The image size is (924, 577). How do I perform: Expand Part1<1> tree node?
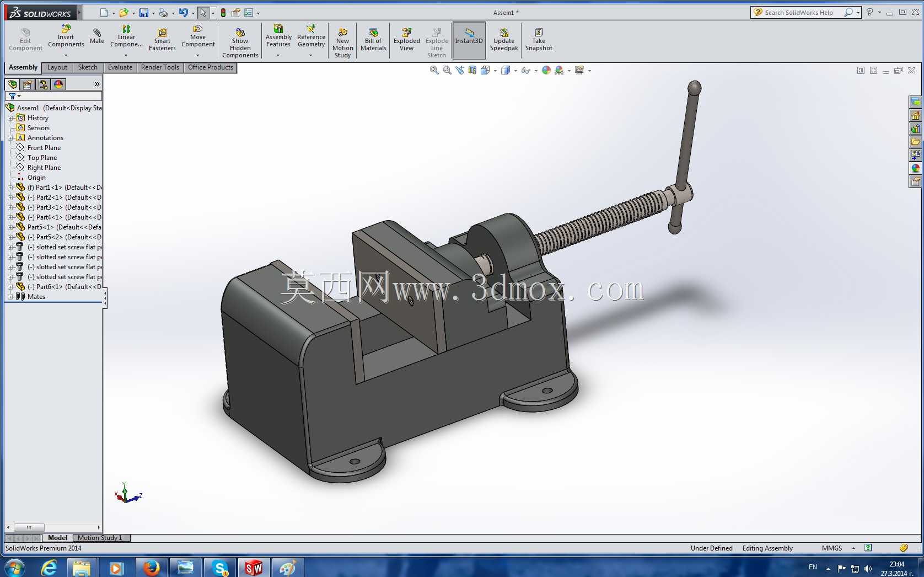[10, 188]
